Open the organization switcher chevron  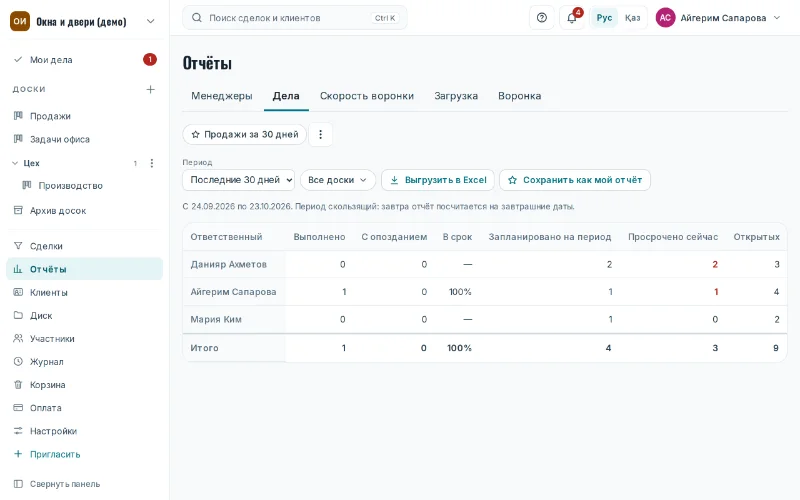(x=151, y=21)
